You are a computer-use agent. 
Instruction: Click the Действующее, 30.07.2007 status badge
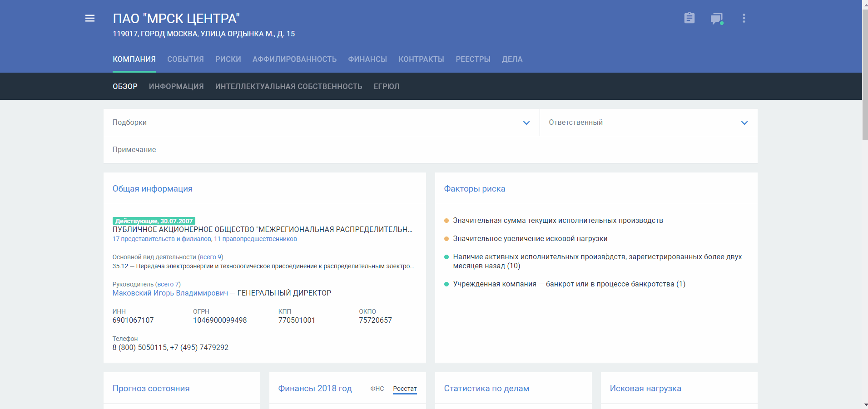[x=154, y=221]
